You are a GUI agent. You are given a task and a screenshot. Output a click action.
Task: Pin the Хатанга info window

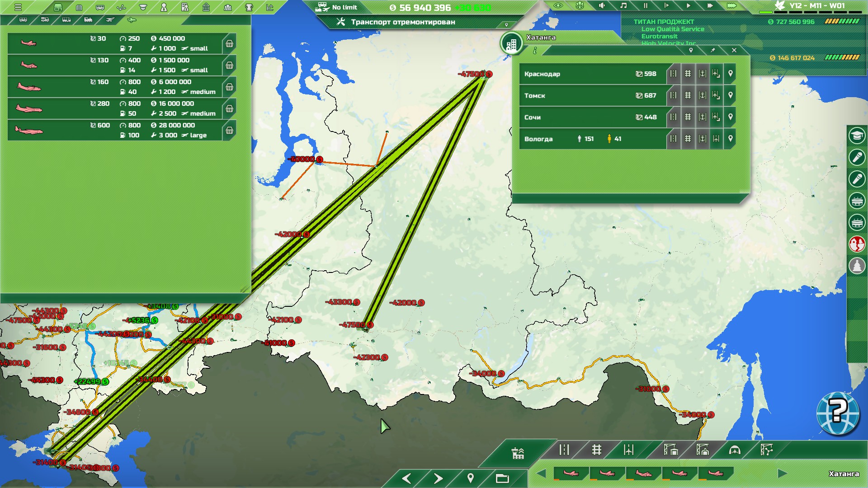pos(712,50)
